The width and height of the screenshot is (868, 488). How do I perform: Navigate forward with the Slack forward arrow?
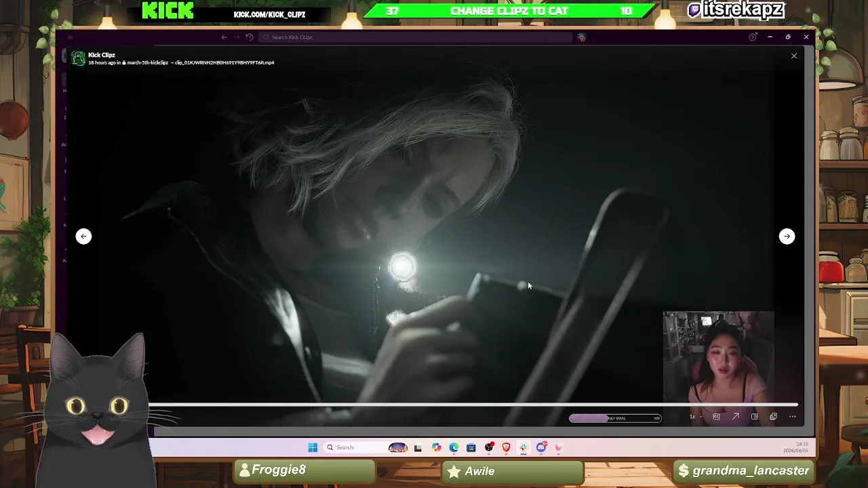[x=237, y=37]
